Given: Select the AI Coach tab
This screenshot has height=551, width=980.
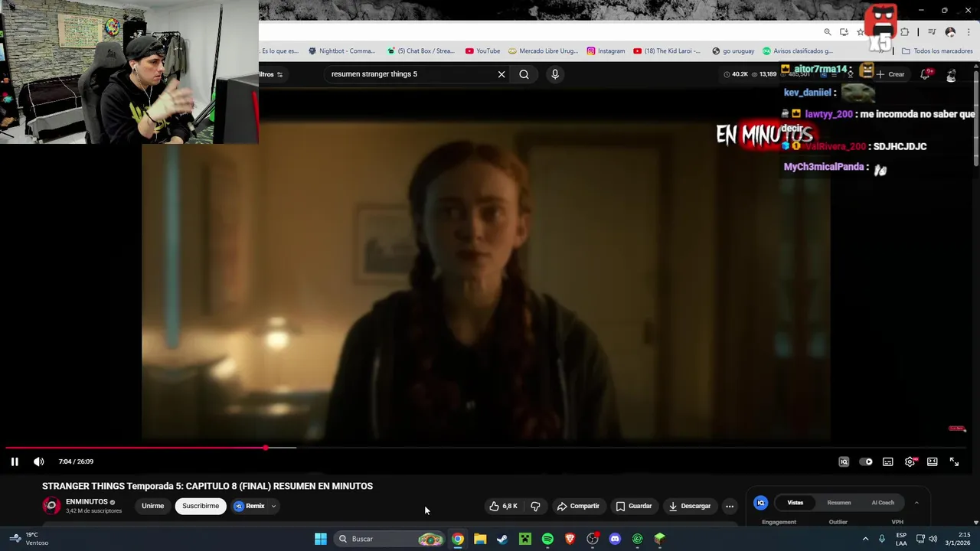Looking at the screenshot, I should pyautogui.click(x=883, y=503).
